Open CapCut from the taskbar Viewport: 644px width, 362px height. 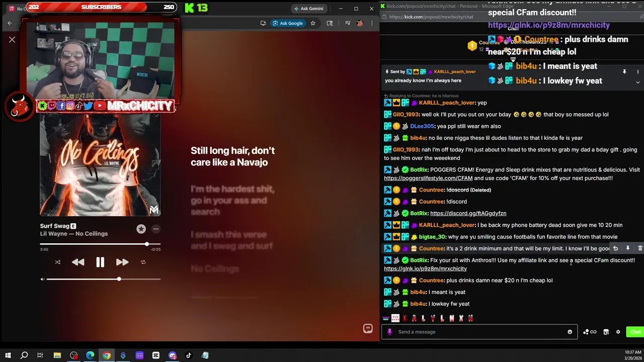[156, 355]
